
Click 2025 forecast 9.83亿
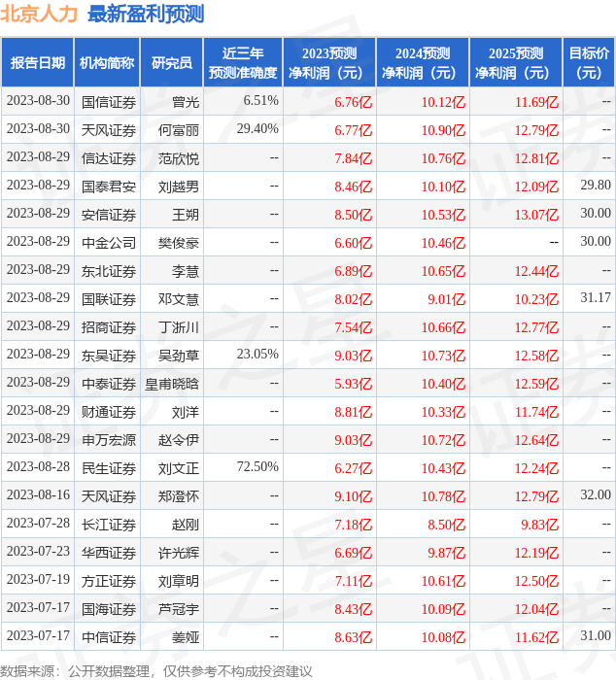(539, 526)
